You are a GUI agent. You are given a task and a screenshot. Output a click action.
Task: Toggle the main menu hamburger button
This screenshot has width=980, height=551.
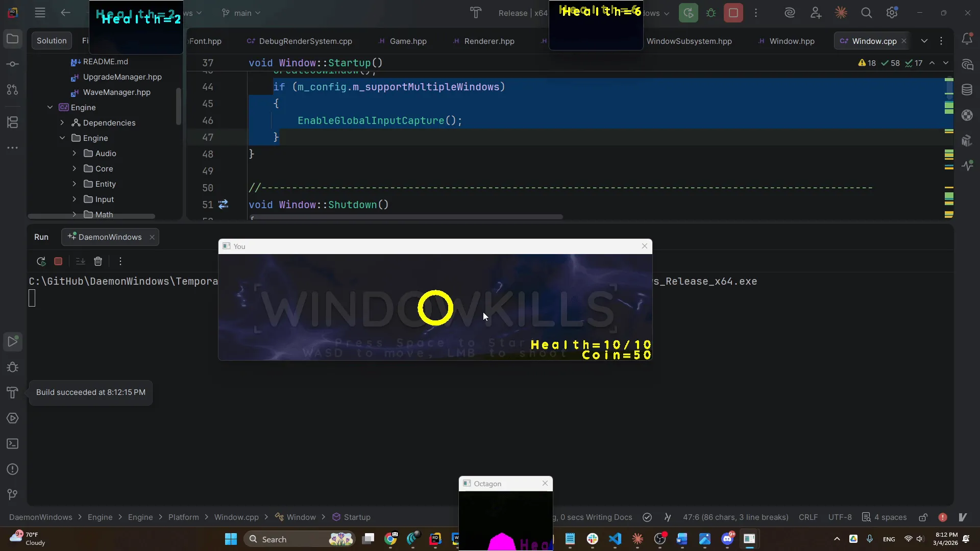[40, 13]
